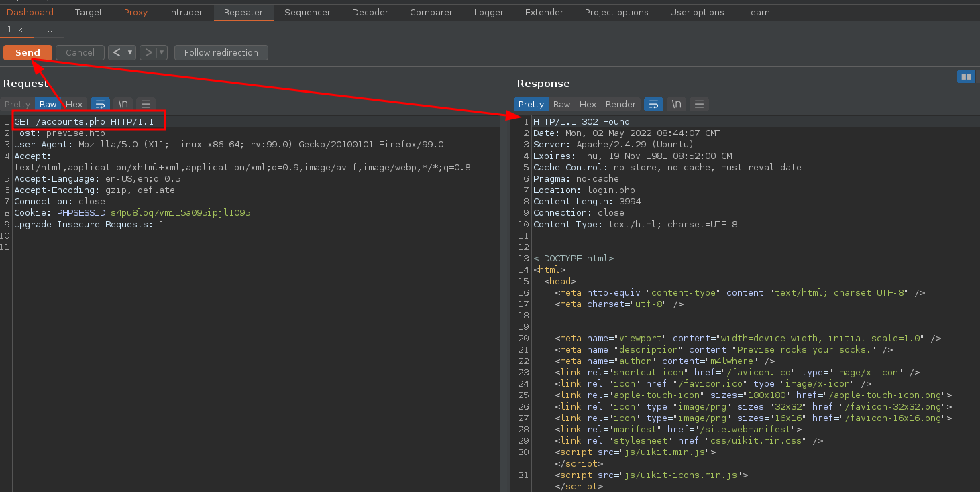
Task: Open User options tab
Action: [x=697, y=12]
